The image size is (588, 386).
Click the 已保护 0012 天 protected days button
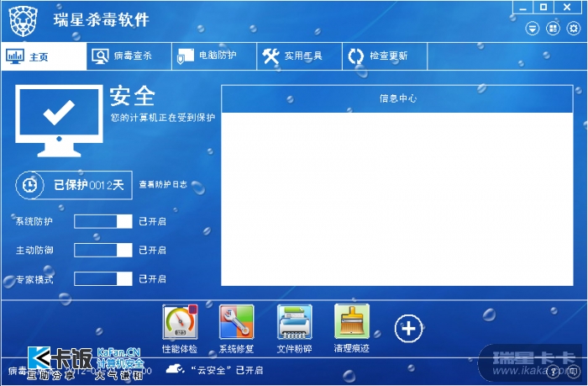tap(74, 185)
